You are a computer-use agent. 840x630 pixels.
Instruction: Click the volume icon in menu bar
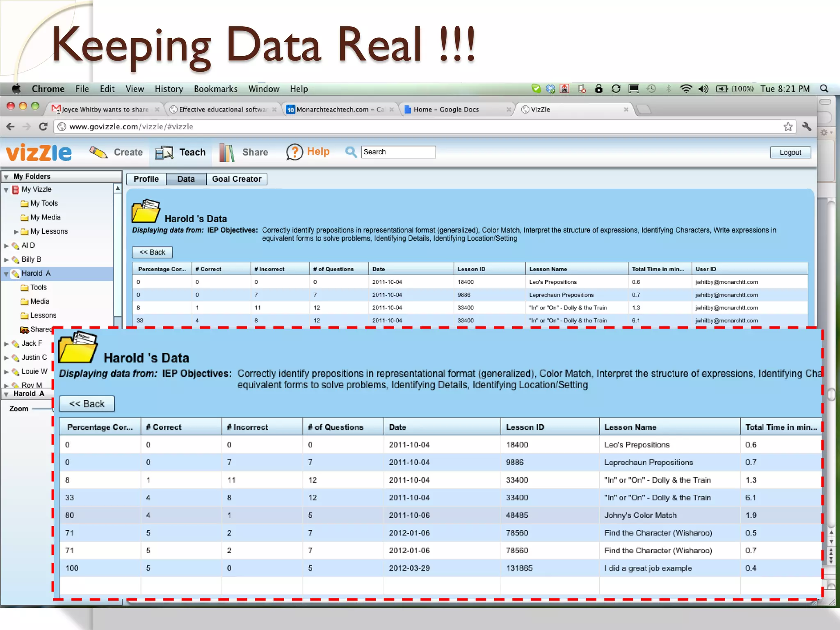(x=703, y=89)
